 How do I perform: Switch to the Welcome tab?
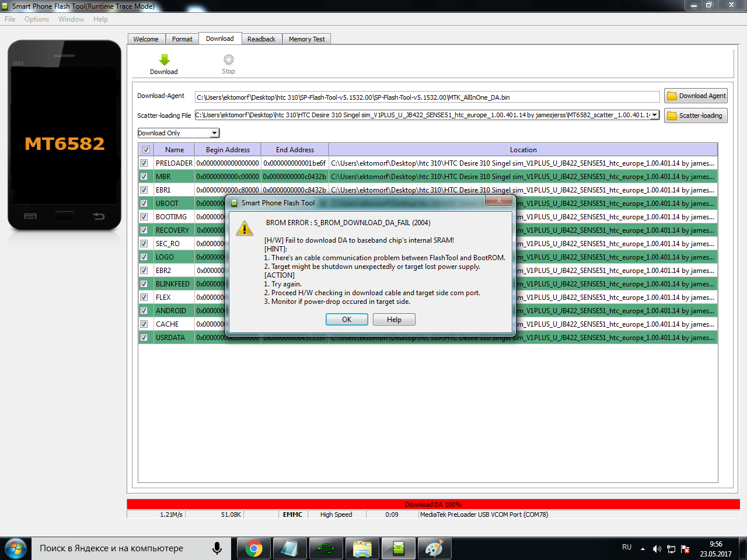(x=146, y=39)
